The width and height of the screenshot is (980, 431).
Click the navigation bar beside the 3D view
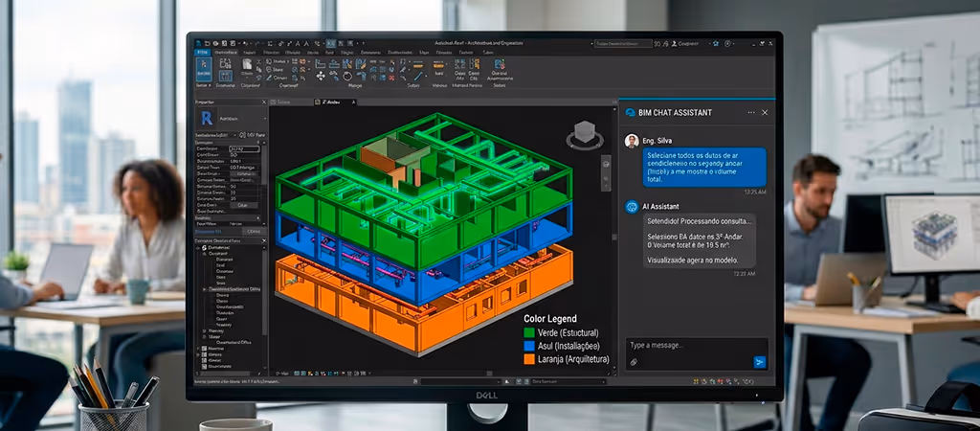click(606, 172)
